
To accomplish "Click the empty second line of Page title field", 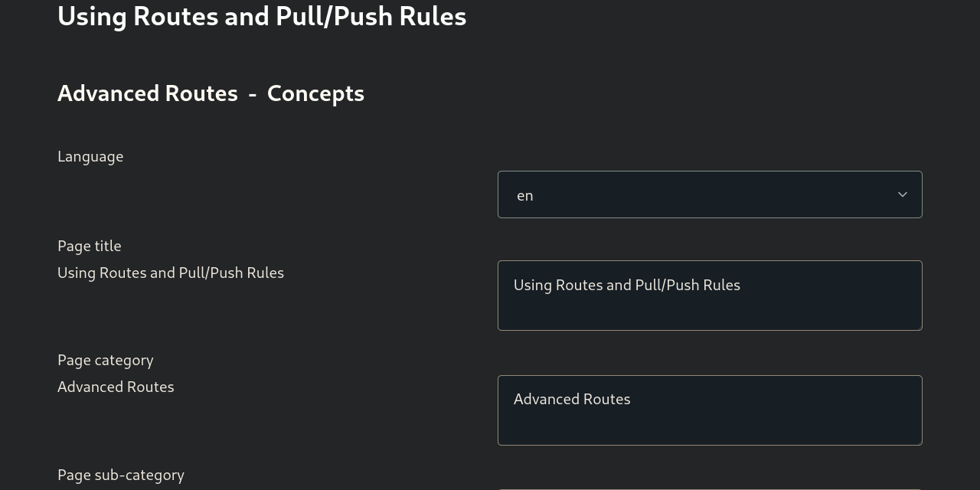I will (x=709, y=312).
